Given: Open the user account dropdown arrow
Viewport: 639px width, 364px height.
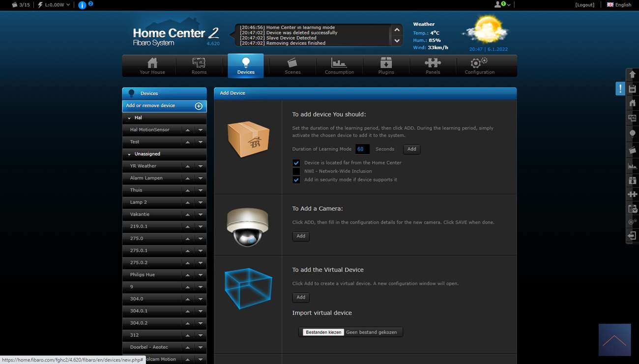Looking at the screenshot, I should pos(509,5).
